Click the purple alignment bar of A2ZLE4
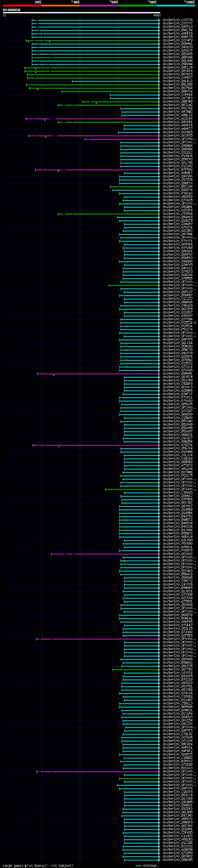 click(93, 119)
